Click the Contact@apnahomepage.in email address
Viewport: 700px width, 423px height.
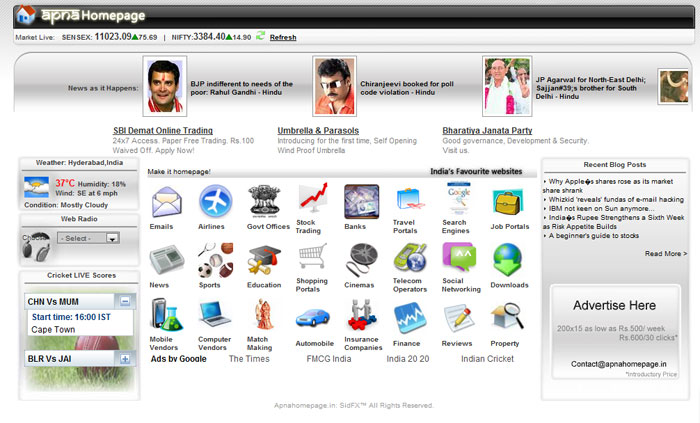tap(618, 364)
